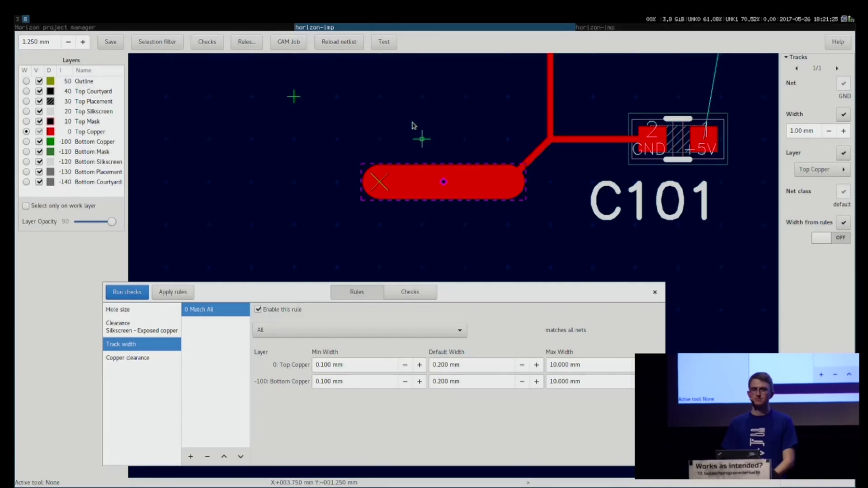Screen dimensions: 868x488
Task: Toggle the Layer apply checkmark button
Action: point(843,153)
